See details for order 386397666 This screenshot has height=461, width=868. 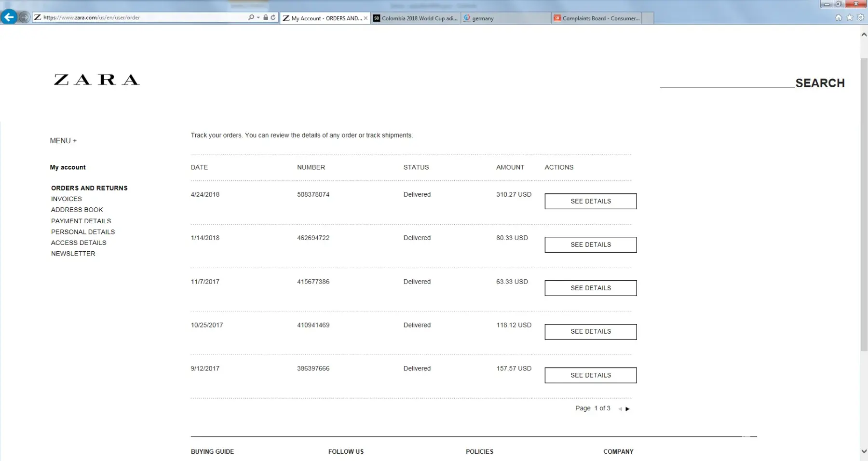pos(590,375)
